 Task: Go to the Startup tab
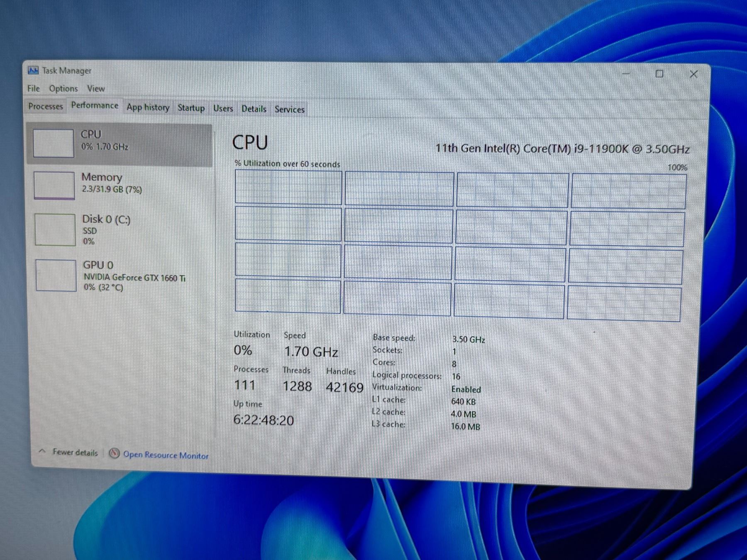[191, 108]
